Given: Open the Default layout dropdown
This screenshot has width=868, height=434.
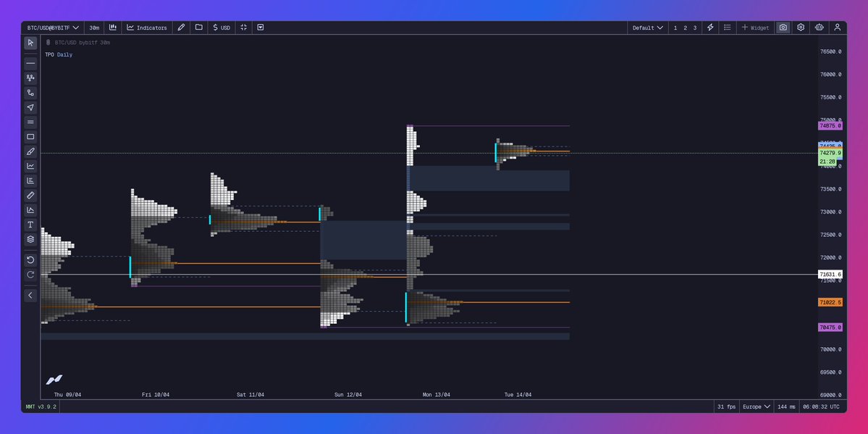Looking at the screenshot, I should tap(648, 28).
